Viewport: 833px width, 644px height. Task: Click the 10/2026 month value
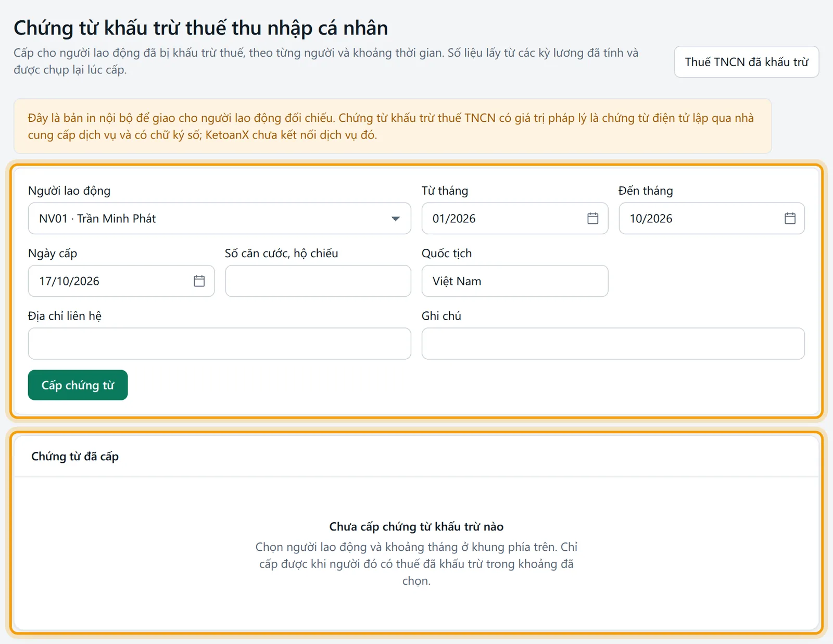(x=651, y=219)
